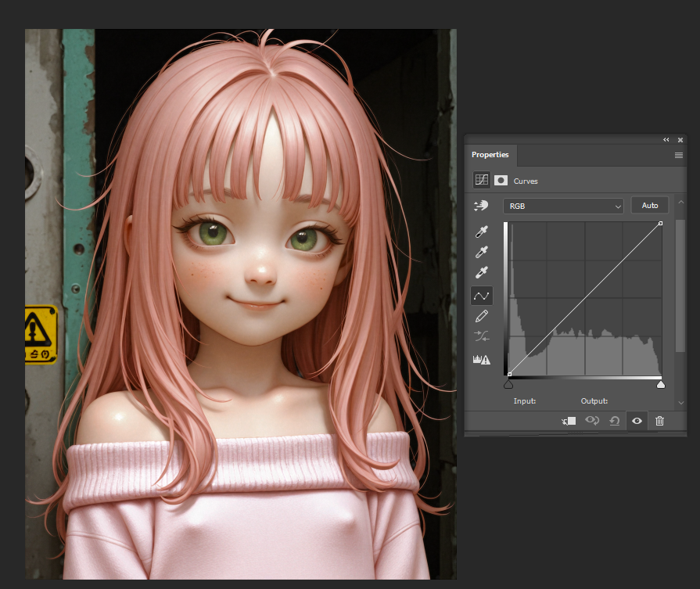Reset Curves to adjustment defaults
700x589 pixels.
(615, 421)
